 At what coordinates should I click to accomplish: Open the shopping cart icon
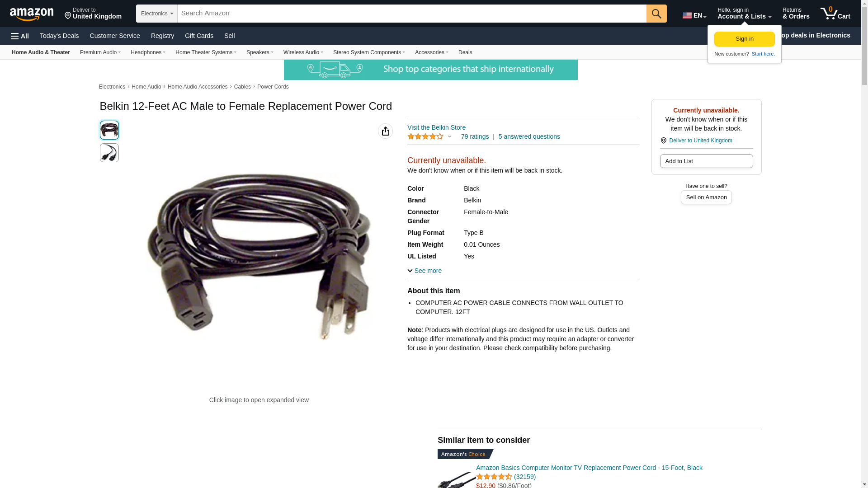tap(835, 13)
